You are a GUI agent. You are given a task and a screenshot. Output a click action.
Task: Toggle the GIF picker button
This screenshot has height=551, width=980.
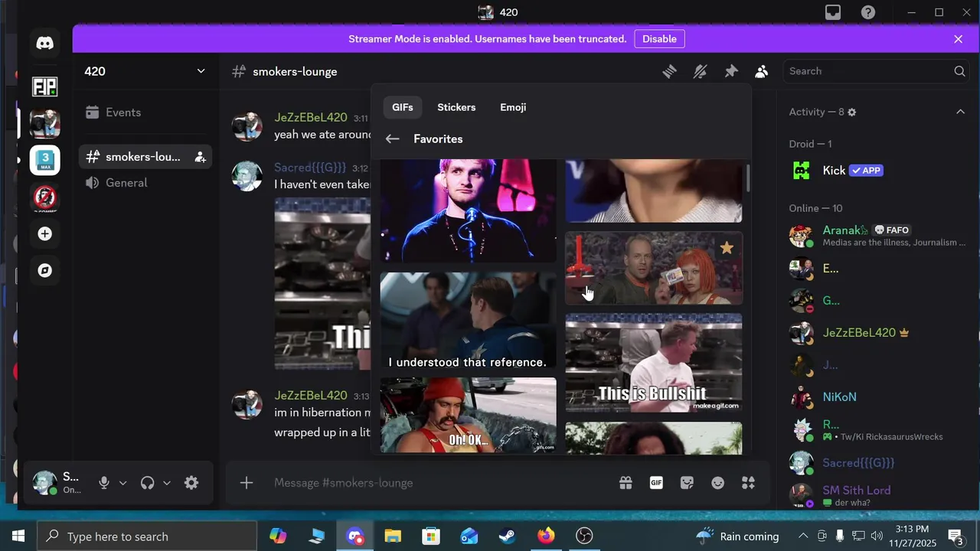656,483
